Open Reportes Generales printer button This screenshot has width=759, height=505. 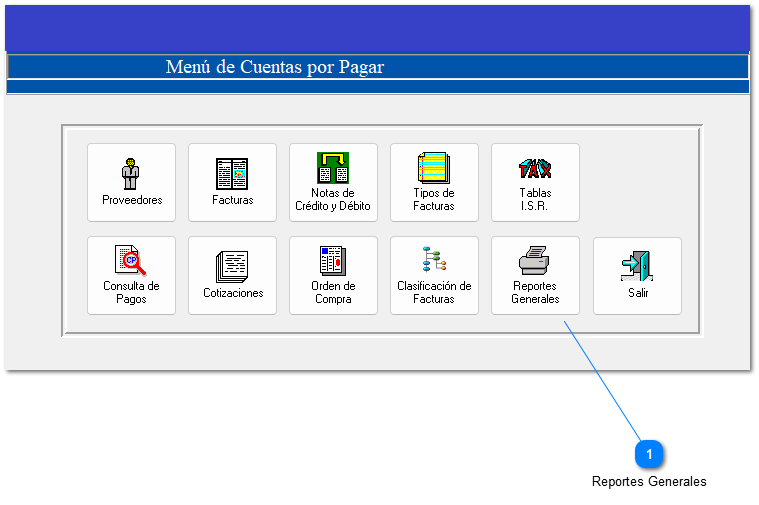click(535, 275)
